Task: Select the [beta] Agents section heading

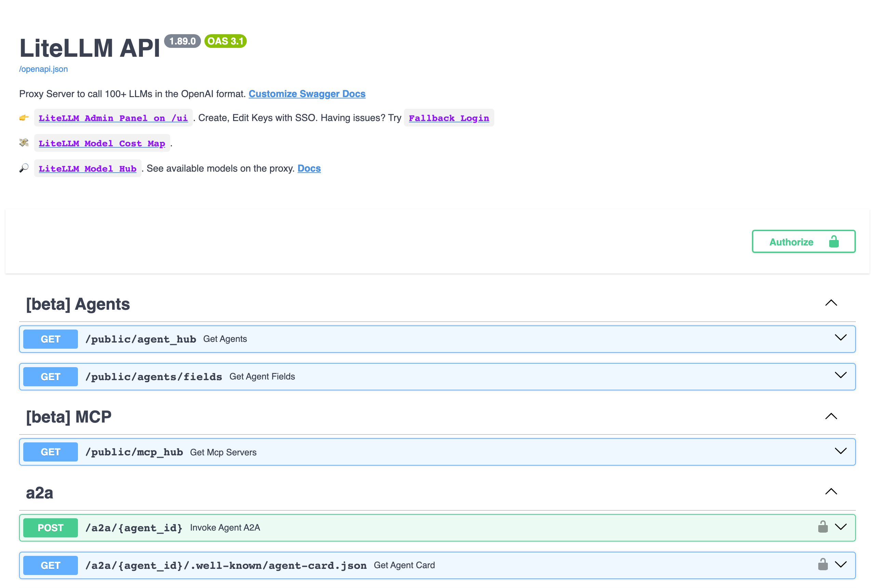Action: pyautogui.click(x=78, y=304)
